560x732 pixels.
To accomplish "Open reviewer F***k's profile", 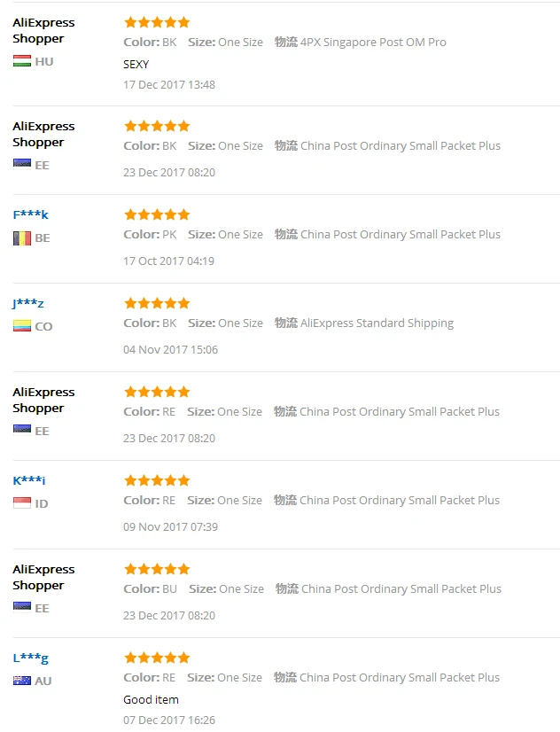I will click(x=30, y=214).
